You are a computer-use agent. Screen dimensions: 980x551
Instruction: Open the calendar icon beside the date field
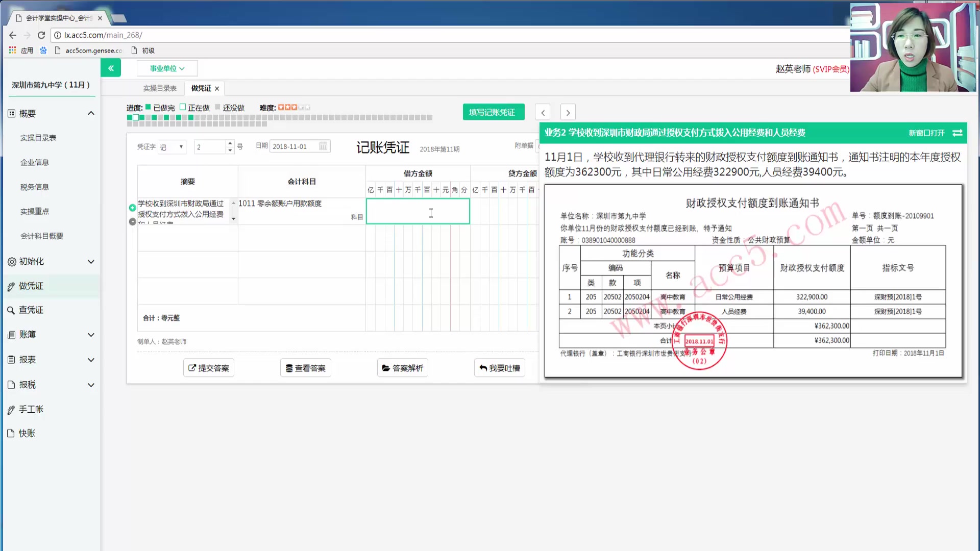323,146
